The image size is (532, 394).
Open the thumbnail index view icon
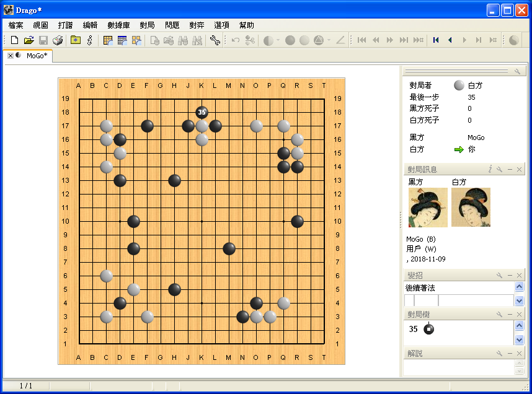(136, 40)
